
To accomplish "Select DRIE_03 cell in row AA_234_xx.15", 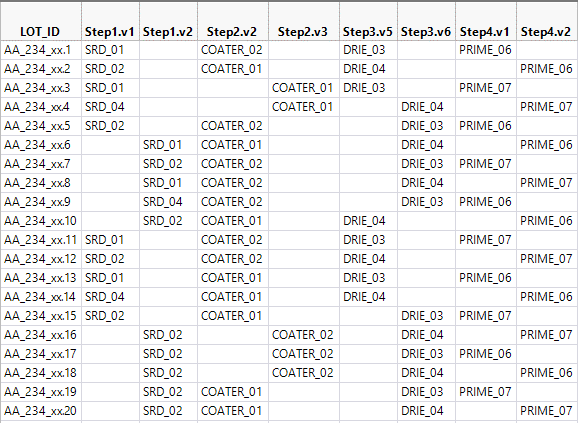I will tap(426, 316).
